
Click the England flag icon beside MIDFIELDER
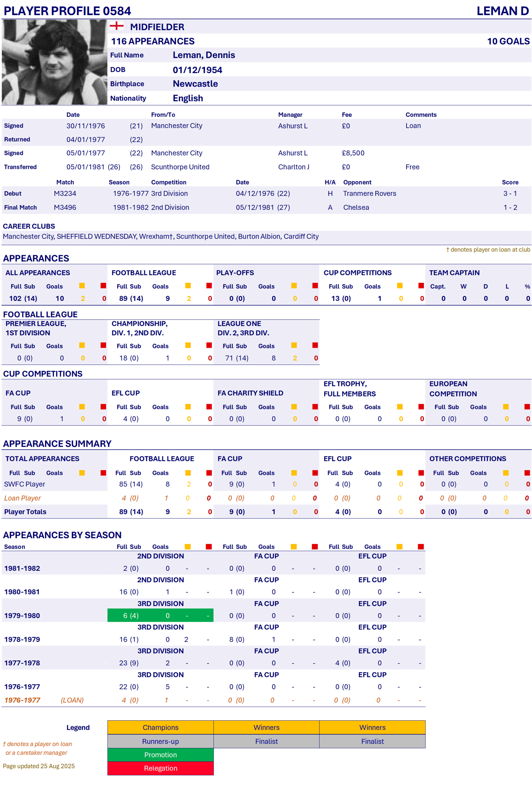[116, 26]
